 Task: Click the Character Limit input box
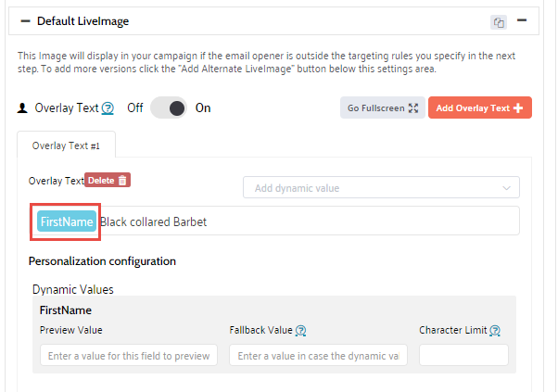coord(463,355)
